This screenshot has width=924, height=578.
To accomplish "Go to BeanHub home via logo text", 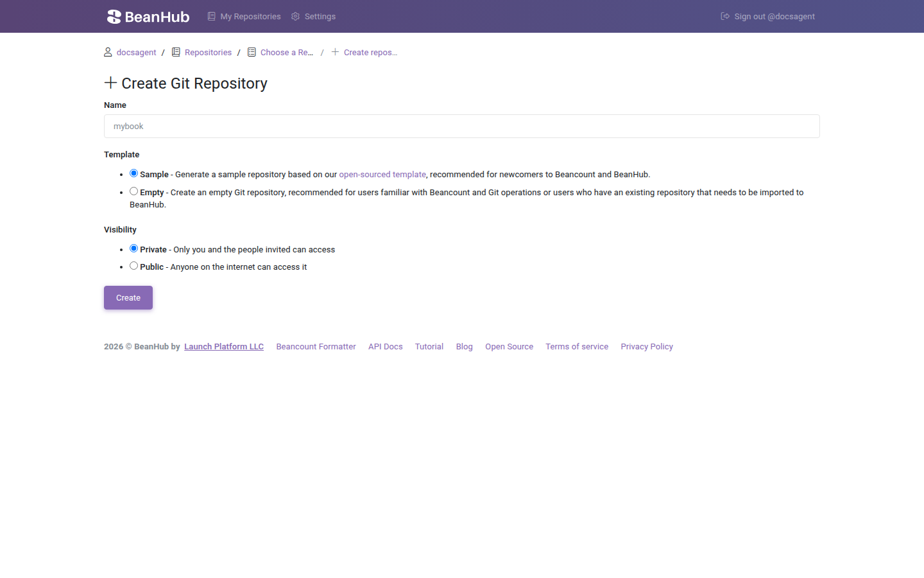I will coord(157,17).
